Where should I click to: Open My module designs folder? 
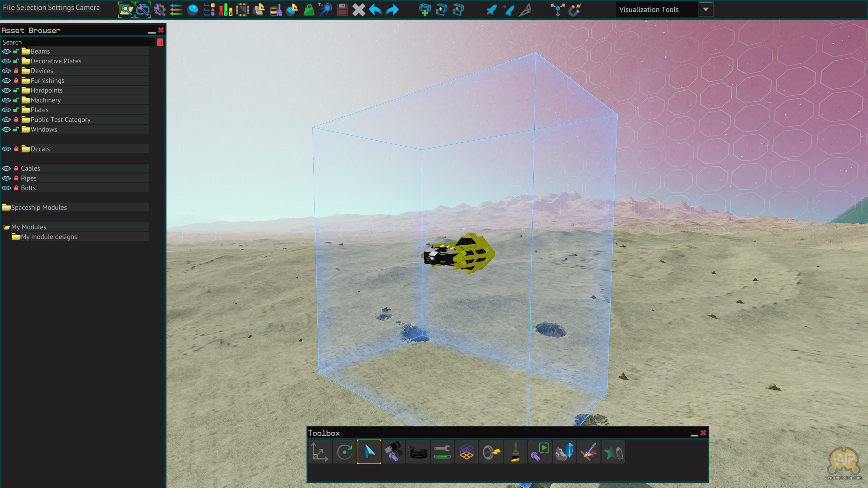pos(49,237)
